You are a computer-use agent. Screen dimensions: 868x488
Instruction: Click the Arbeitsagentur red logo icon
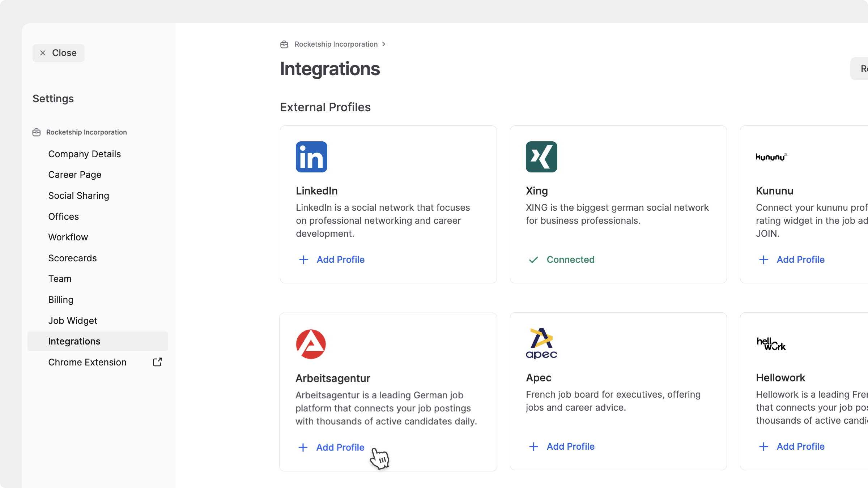click(x=311, y=344)
